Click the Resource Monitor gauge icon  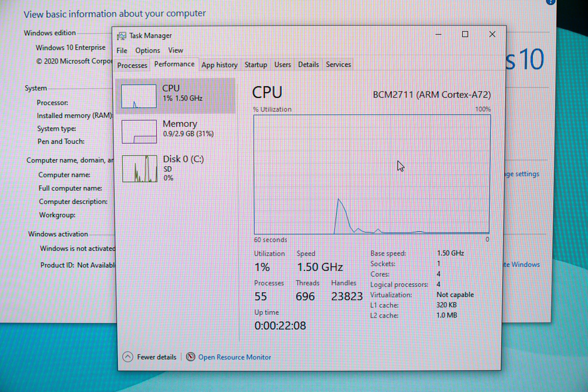click(x=191, y=357)
